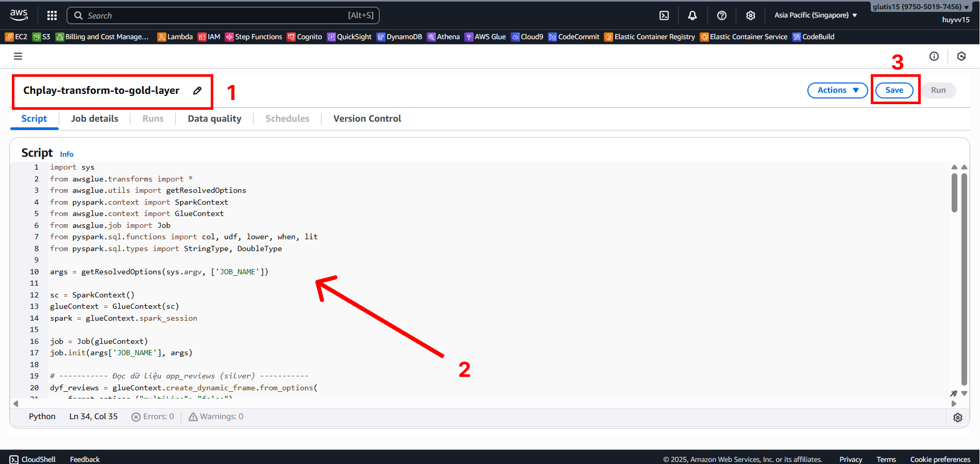Expand the glutis15 account menu
Image resolution: width=980 pixels, height=464 pixels.
(x=921, y=7)
